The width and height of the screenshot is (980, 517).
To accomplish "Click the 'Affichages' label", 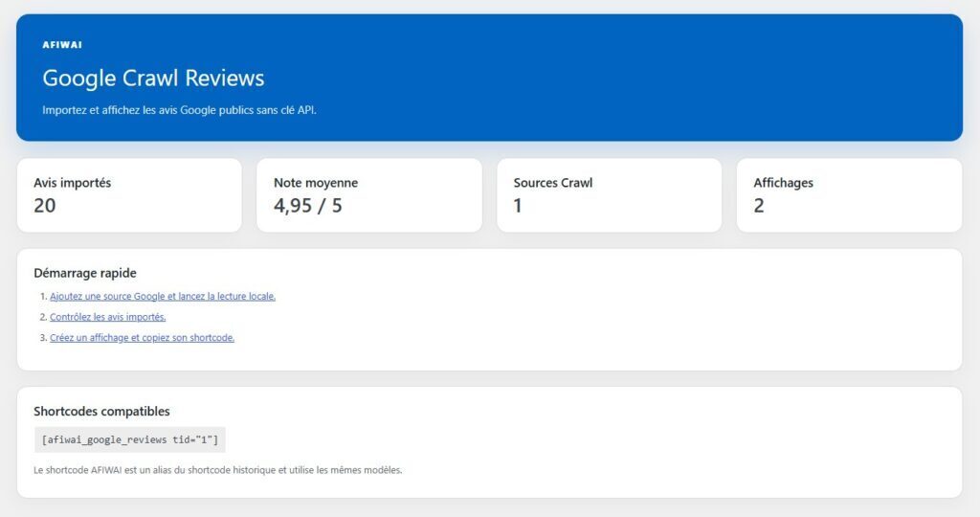I will 783,183.
